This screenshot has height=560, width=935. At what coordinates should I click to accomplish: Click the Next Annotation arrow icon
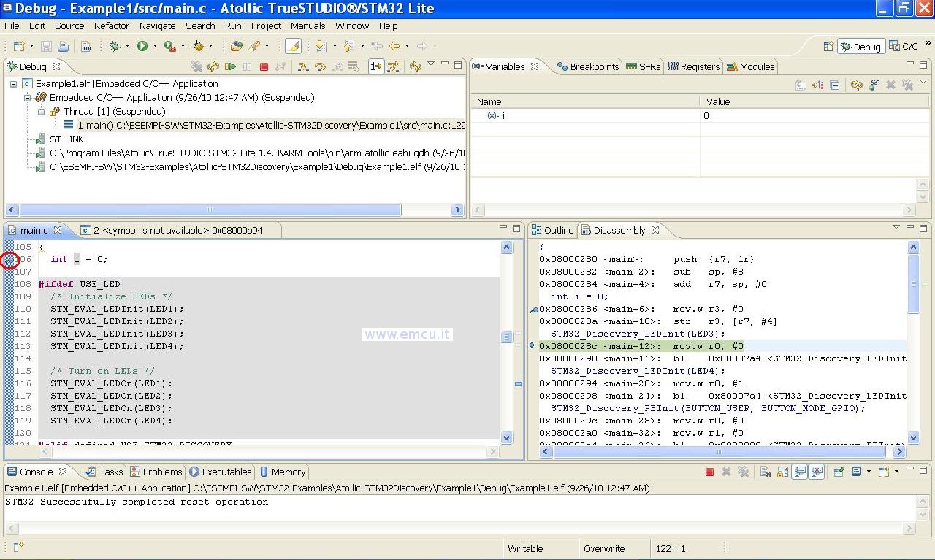(321, 46)
